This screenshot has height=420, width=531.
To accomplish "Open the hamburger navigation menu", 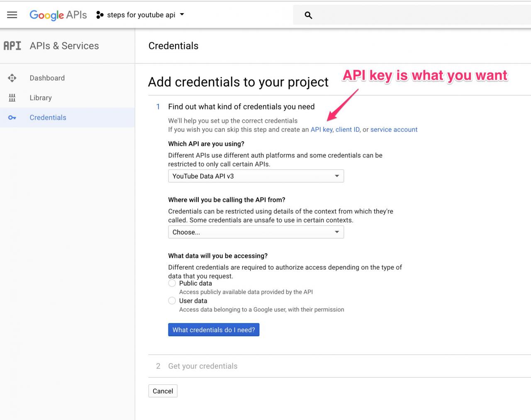I will 12,15.
